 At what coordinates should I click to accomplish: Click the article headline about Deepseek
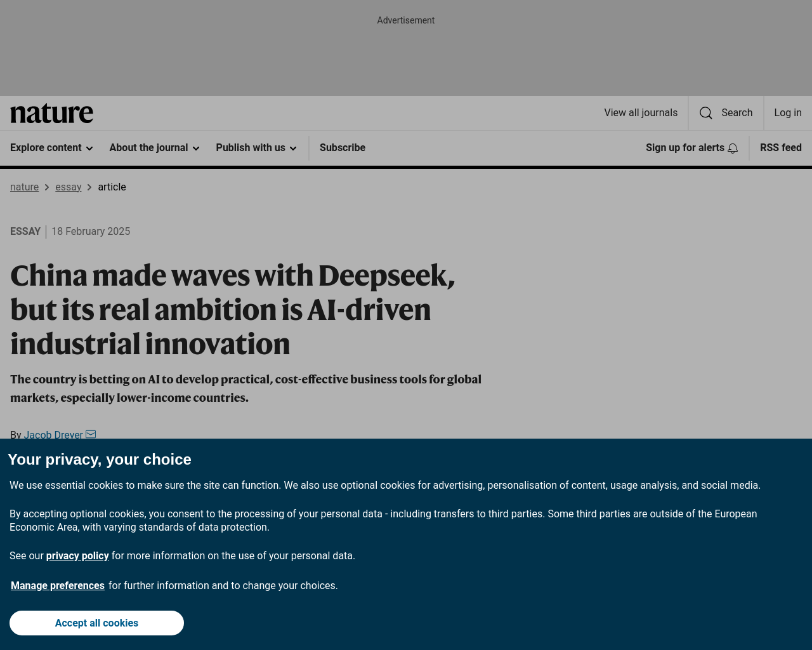[233, 310]
